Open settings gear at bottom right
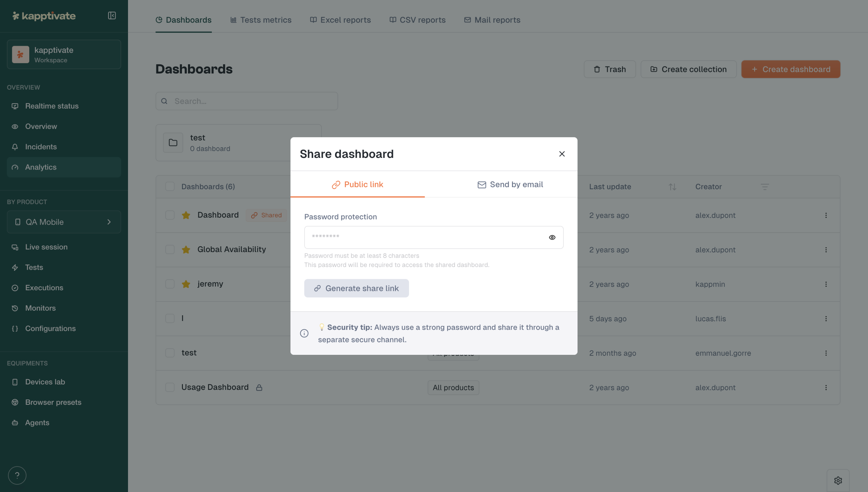868x492 pixels. click(838, 480)
